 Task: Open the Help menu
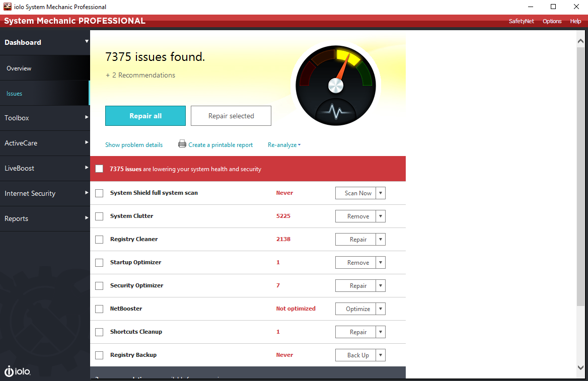coord(575,21)
